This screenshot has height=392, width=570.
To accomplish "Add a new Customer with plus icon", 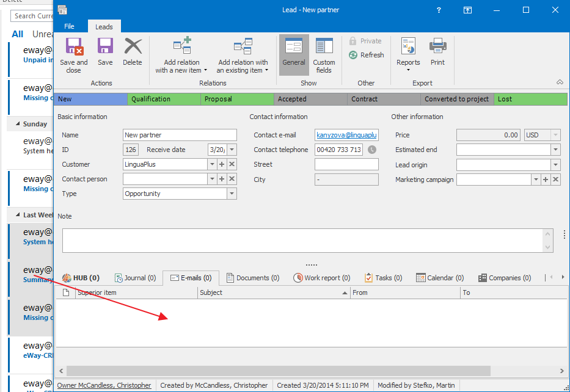I will click(222, 164).
